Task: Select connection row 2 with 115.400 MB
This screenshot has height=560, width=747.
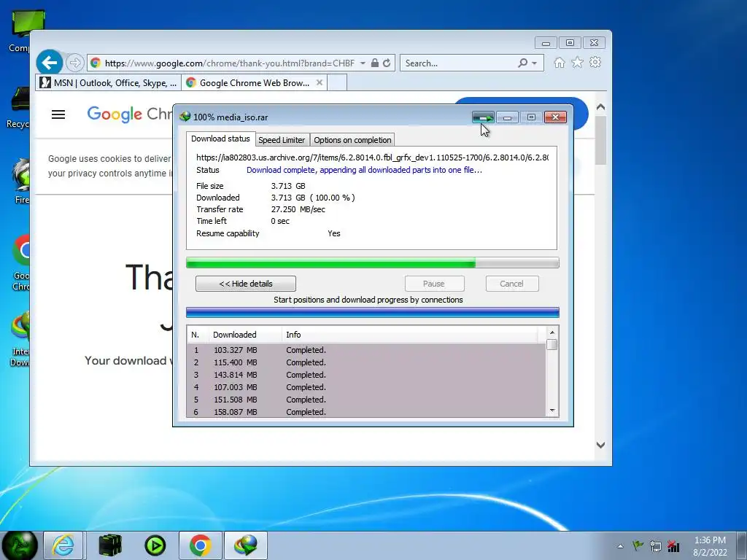Action: [x=366, y=362]
